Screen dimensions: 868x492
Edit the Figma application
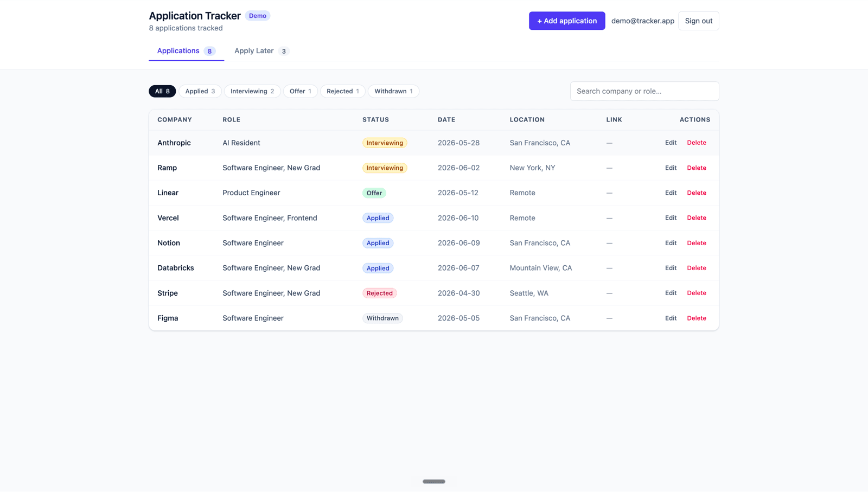tap(671, 318)
